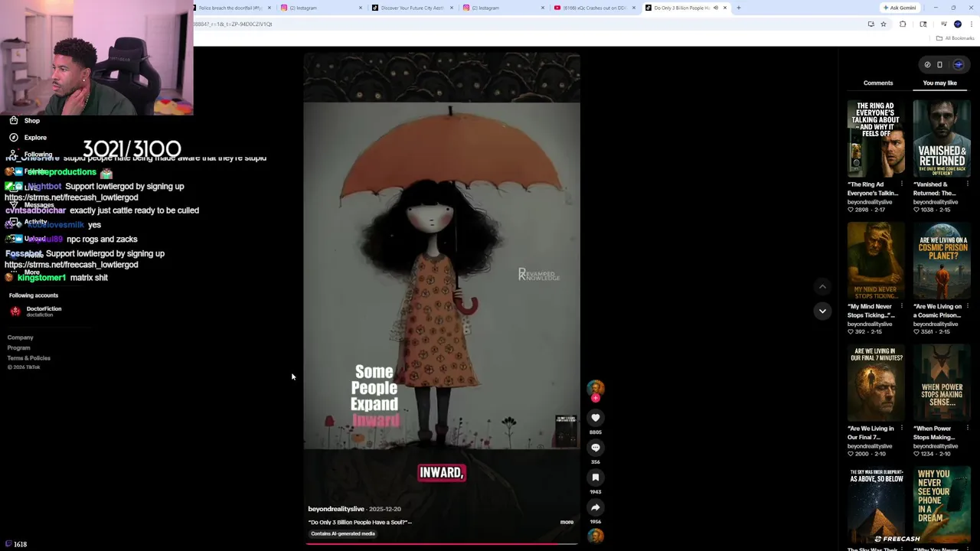
Task: Open "My Mind Never Stops Ticking" thumbnail
Action: (875, 260)
